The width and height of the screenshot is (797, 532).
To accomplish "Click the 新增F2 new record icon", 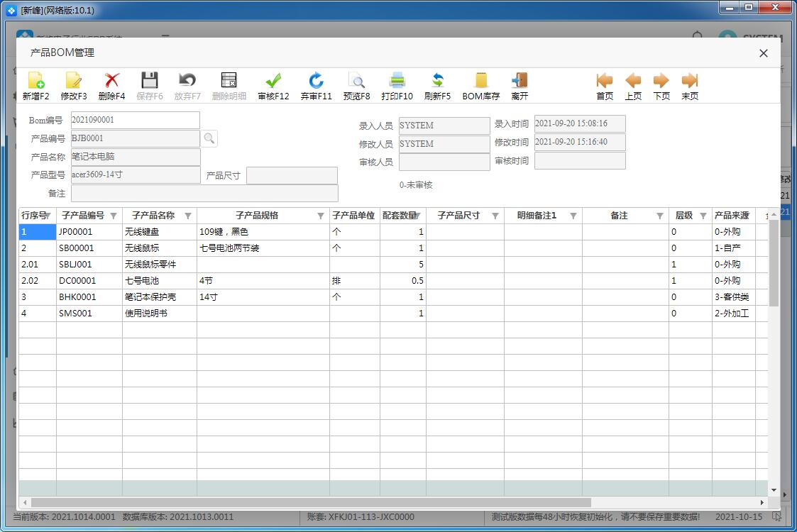I will 36,80.
